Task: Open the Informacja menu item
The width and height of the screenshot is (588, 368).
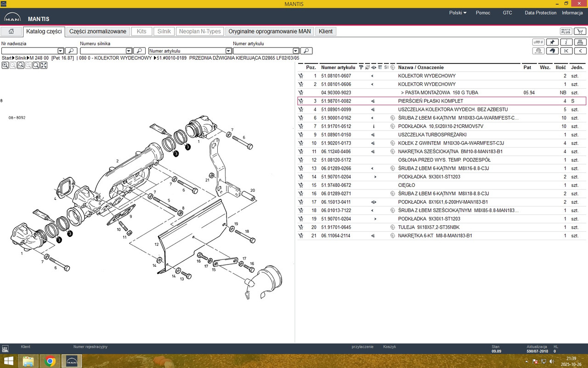Action: tap(572, 13)
